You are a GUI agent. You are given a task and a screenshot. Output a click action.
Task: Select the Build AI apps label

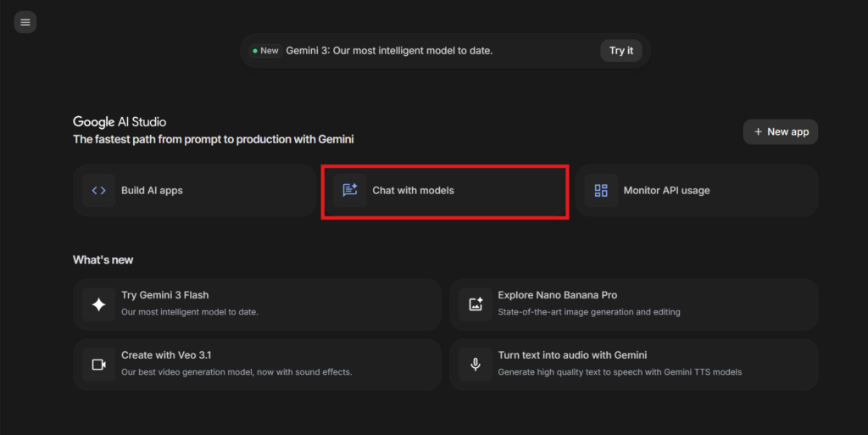(152, 191)
